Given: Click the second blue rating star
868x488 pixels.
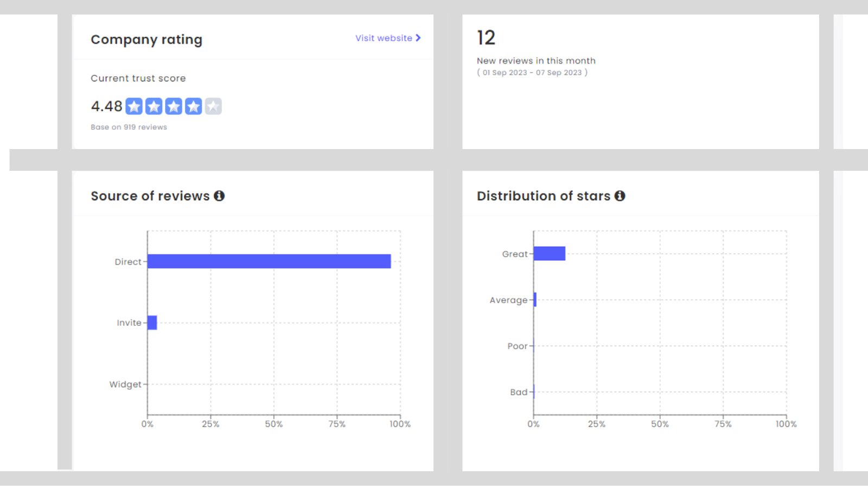Looking at the screenshot, I should pyautogui.click(x=154, y=106).
